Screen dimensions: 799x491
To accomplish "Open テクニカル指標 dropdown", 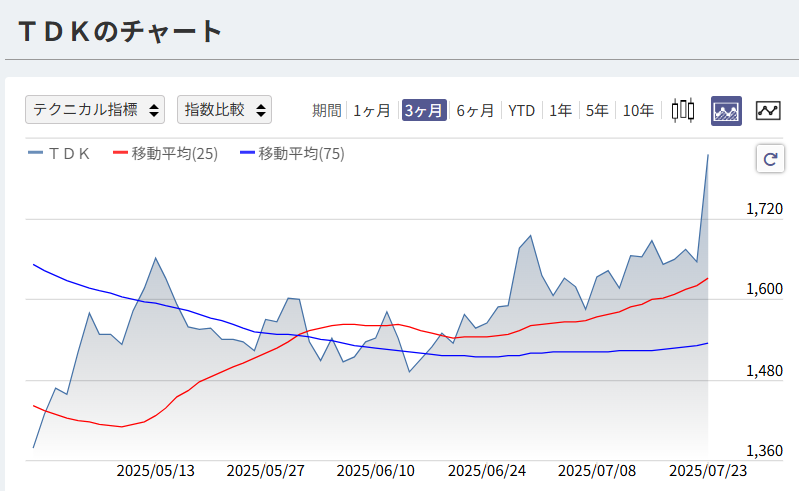I will click(x=95, y=110).
